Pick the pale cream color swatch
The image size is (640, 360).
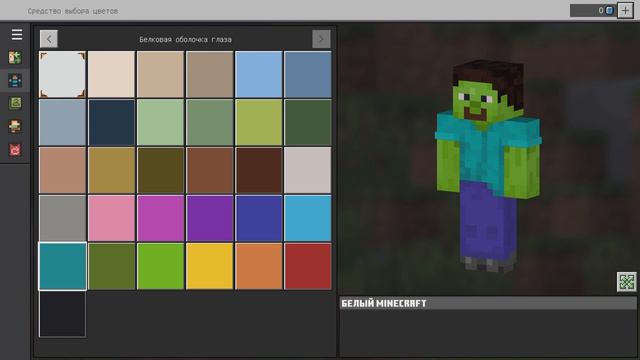coord(111,74)
